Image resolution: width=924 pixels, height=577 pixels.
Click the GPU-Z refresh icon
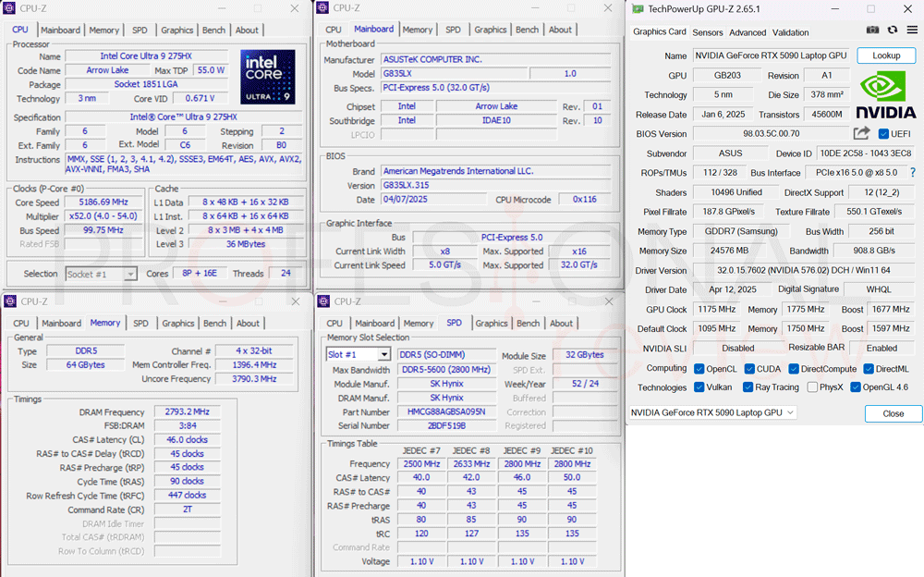coord(893,31)
